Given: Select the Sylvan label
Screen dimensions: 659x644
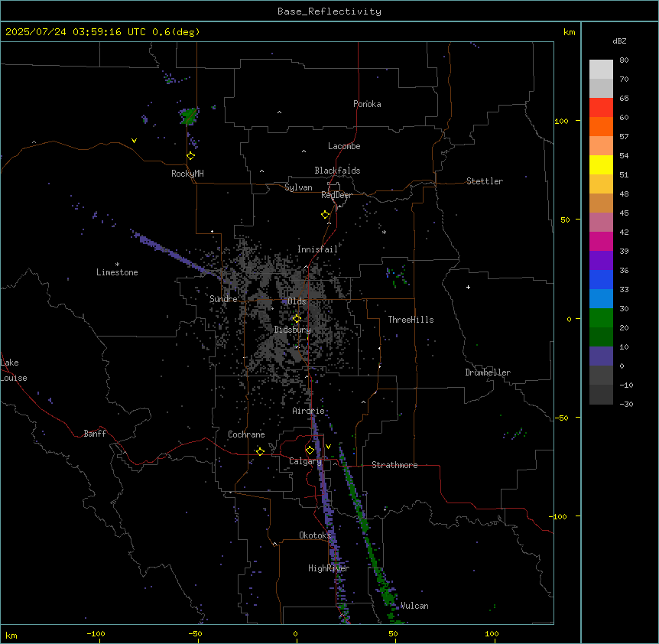Looking at the screenshot, I should click(298, 187).
